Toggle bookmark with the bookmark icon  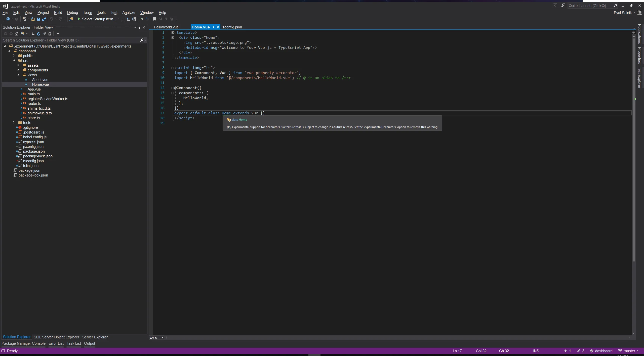tap(154, 19)
